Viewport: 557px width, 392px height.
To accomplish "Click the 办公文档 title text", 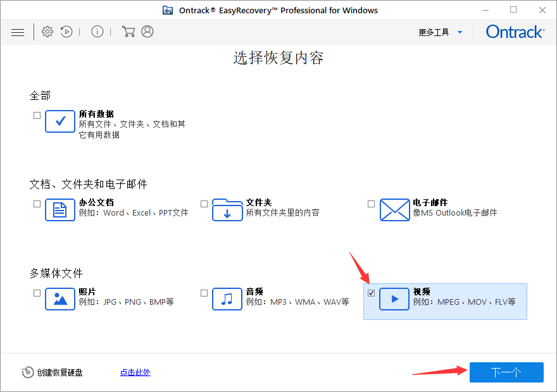I will 96,202.
